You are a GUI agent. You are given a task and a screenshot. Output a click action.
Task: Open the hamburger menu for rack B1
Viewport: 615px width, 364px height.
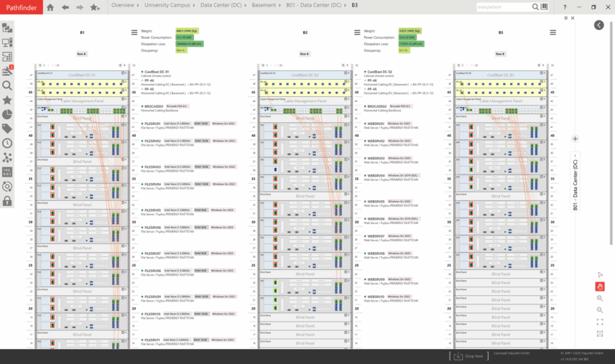click(134, 32)
